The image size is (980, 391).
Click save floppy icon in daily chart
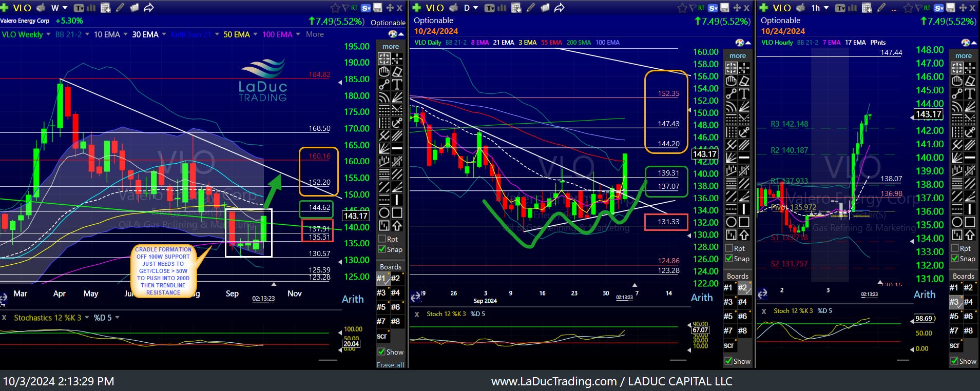(x=724, y=8)
